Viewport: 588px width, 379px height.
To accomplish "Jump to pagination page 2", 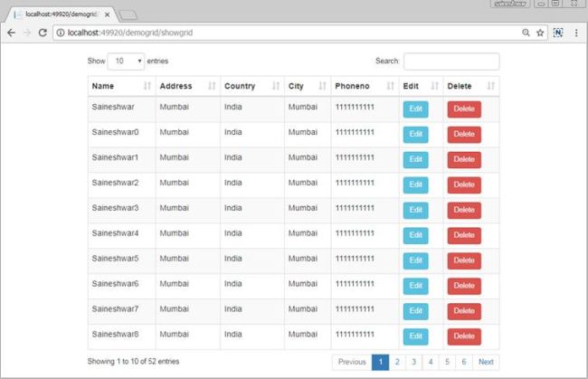I will coord(397,362).
